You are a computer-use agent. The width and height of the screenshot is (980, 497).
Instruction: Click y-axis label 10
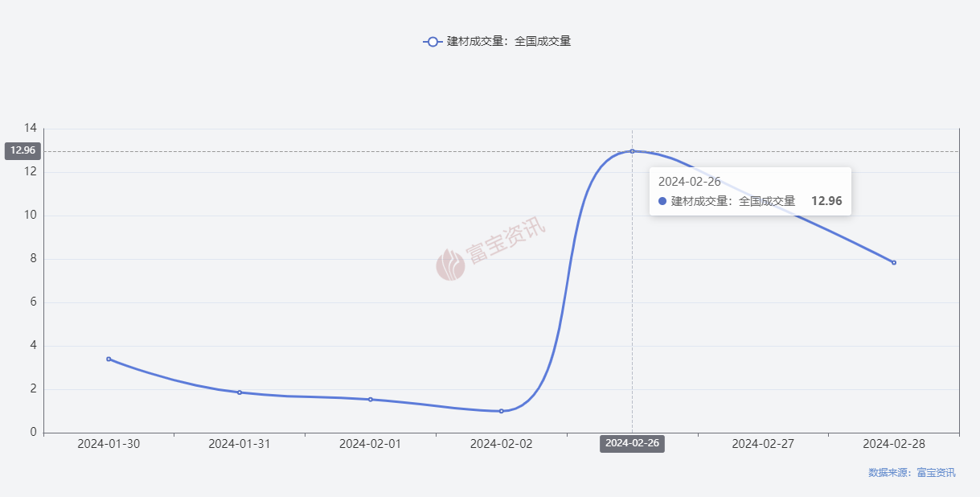pos(31,215)
